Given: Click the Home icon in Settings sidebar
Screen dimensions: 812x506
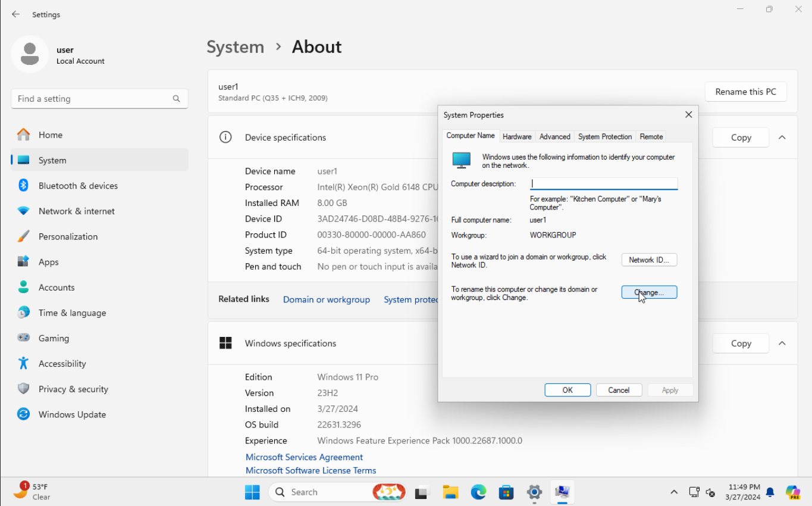Looking at the screenshot, I should pos(23,135).
